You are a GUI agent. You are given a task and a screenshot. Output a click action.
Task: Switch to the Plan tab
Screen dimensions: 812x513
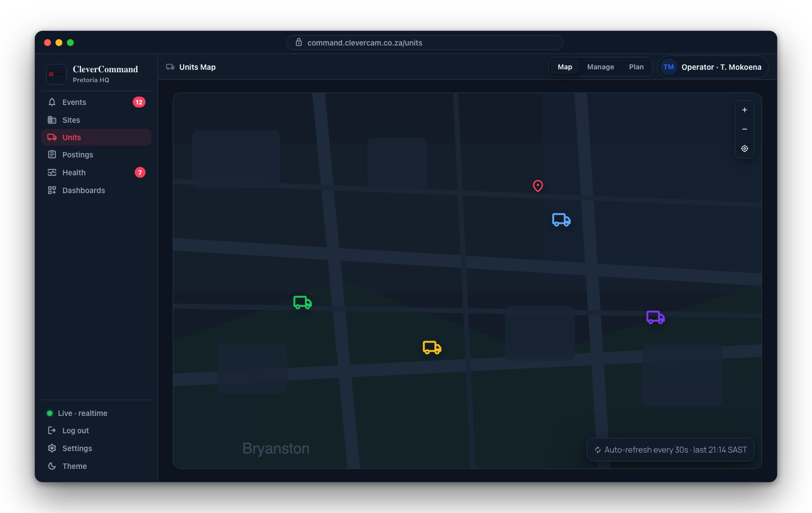tap(636, 67)
